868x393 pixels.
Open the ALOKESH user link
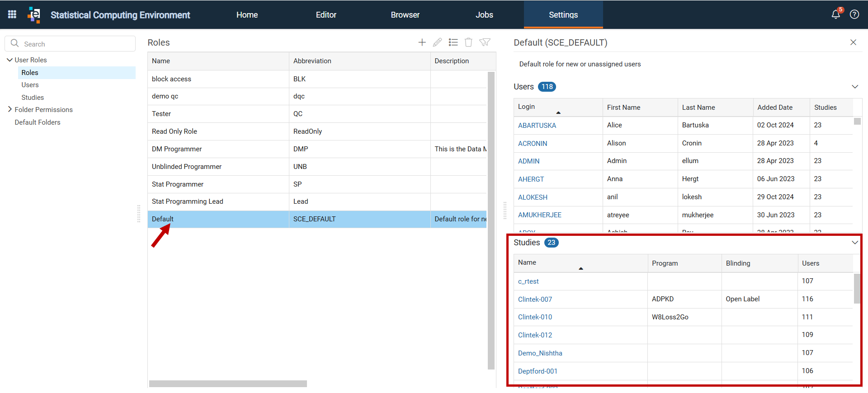533,197
